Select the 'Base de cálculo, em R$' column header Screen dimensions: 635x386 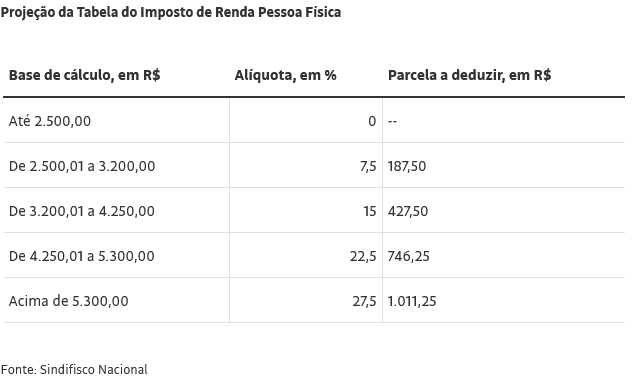[85, 75]
